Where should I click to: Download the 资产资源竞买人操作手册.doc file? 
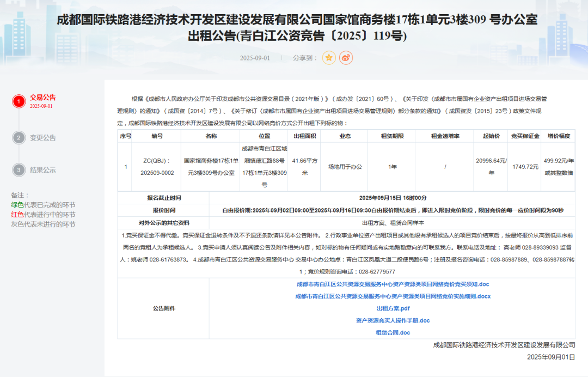tap(393, 320)
